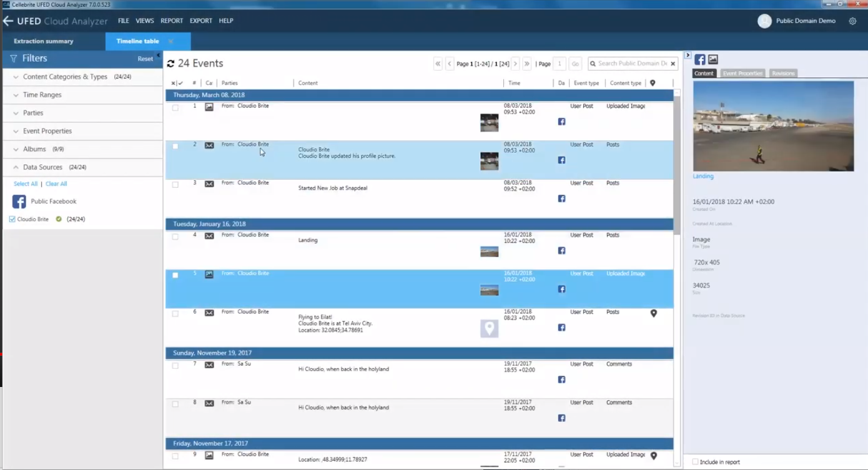Open the Landing link under the preview
The width and height of the screenshot is (868, 470).
(x=703, y=177)
